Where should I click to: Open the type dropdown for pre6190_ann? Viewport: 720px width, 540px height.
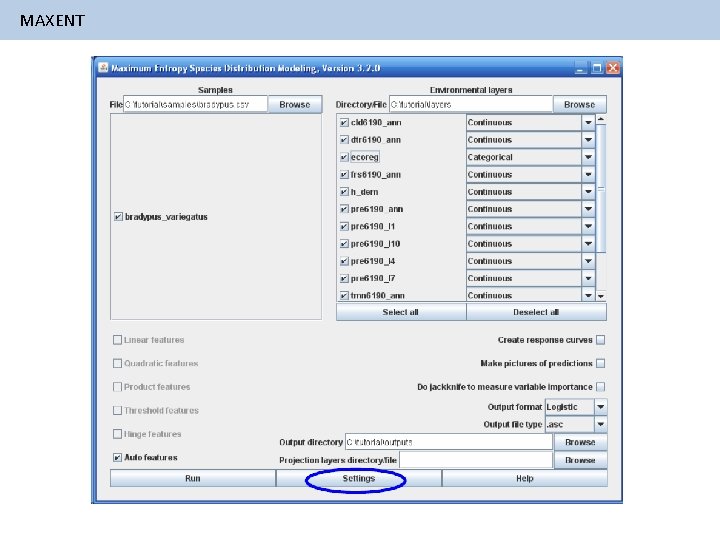pyautogui.click(x=588, y=209)
